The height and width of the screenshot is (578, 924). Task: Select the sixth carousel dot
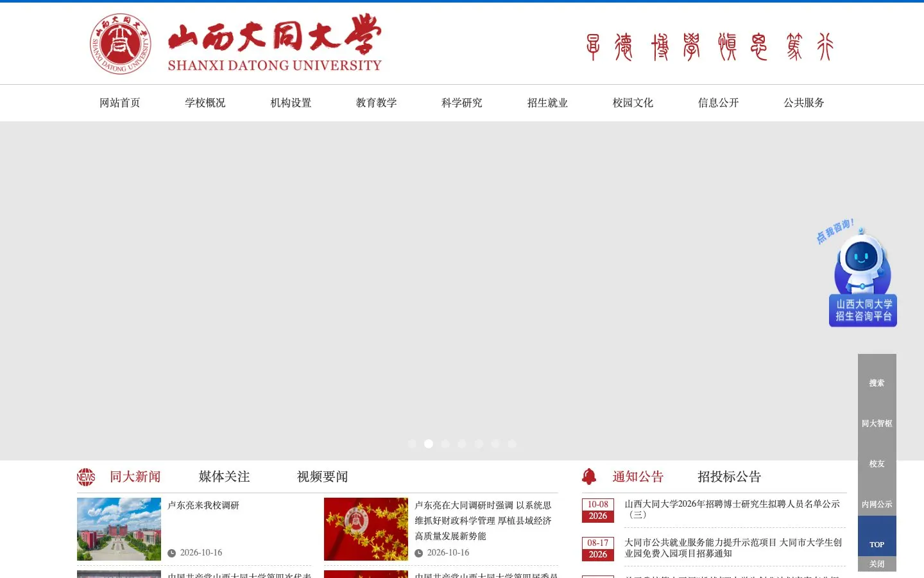coord(495,444)
